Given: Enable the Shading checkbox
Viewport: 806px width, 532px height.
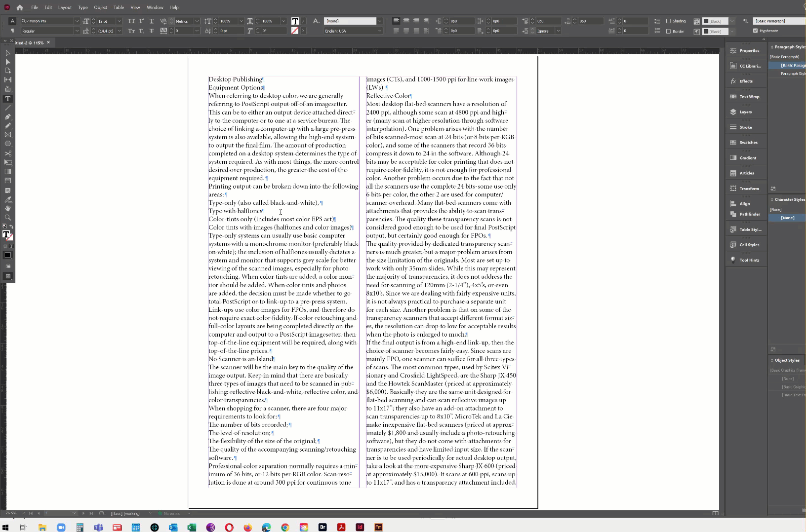Looking at the screenshot, I should click(x=668, y=21).
